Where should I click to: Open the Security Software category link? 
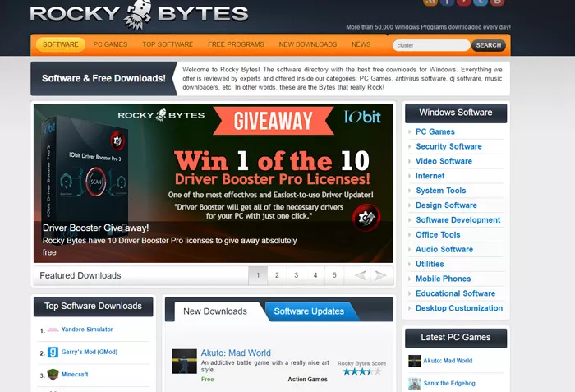coord(448,146)
